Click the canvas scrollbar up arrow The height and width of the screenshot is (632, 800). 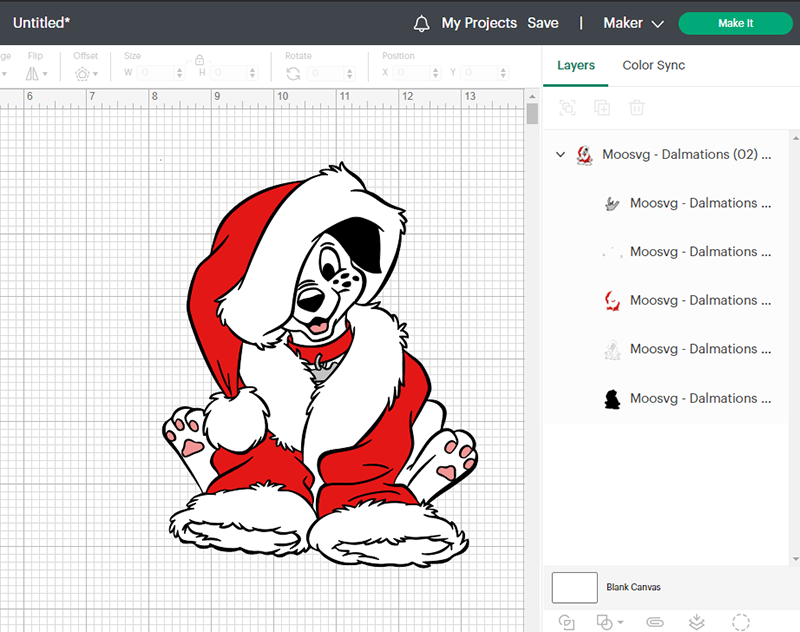[532, 96]
